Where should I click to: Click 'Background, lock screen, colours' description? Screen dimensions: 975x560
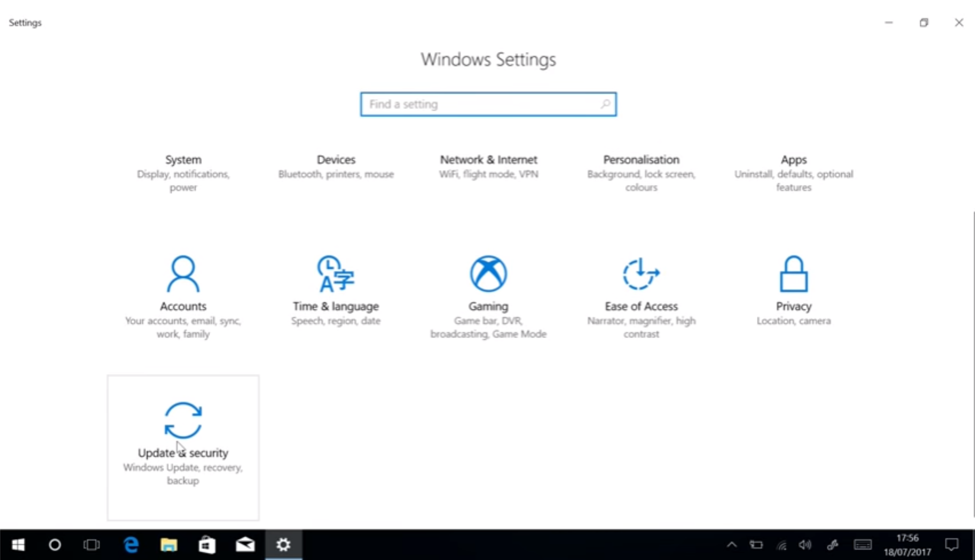click(x=641, y=181)
